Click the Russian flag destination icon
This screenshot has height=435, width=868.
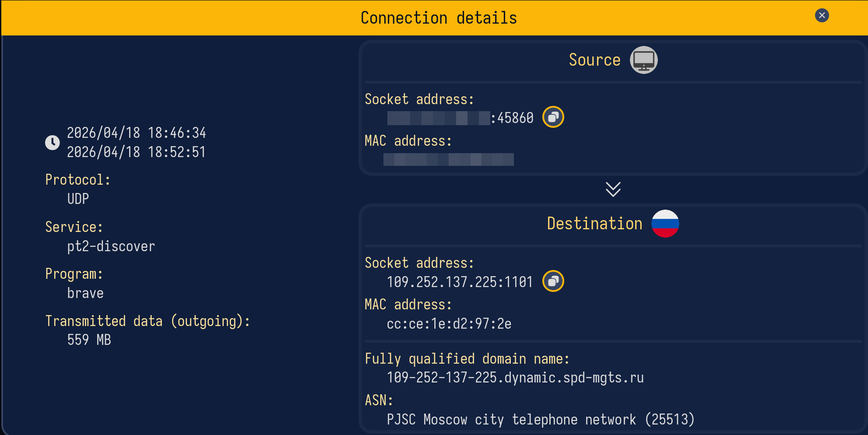click(x=664, y=224)
